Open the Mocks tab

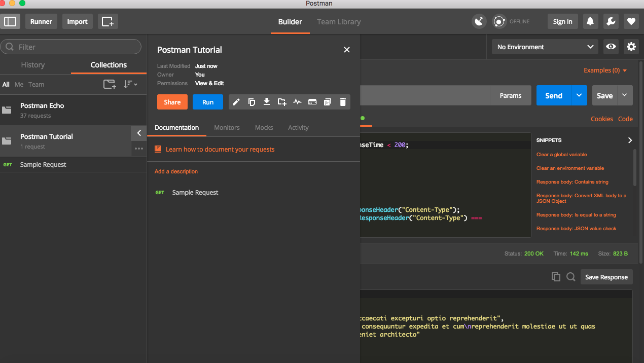coord(264,128)
